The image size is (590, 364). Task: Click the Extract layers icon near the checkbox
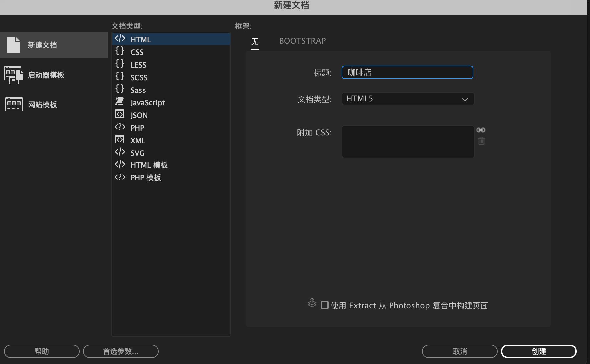pos(312,303)
